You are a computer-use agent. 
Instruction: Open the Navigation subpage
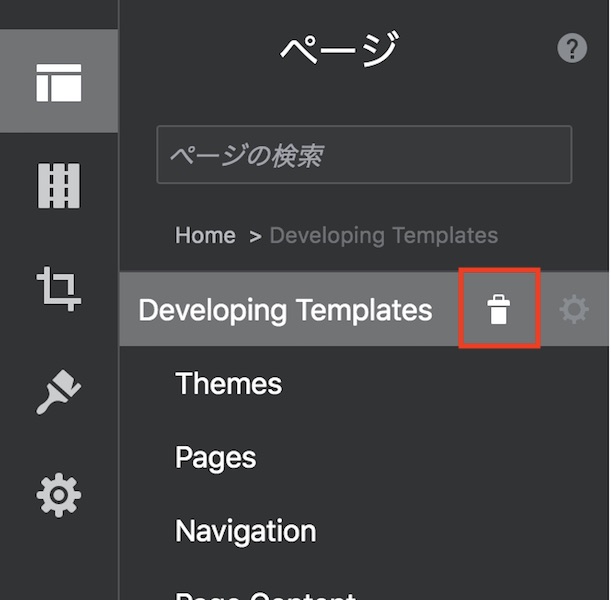coord(245,531)
